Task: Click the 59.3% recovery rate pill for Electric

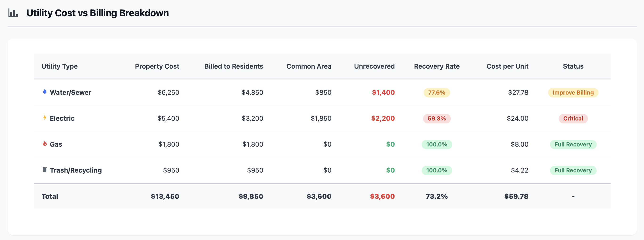Action: pos(436,118)
